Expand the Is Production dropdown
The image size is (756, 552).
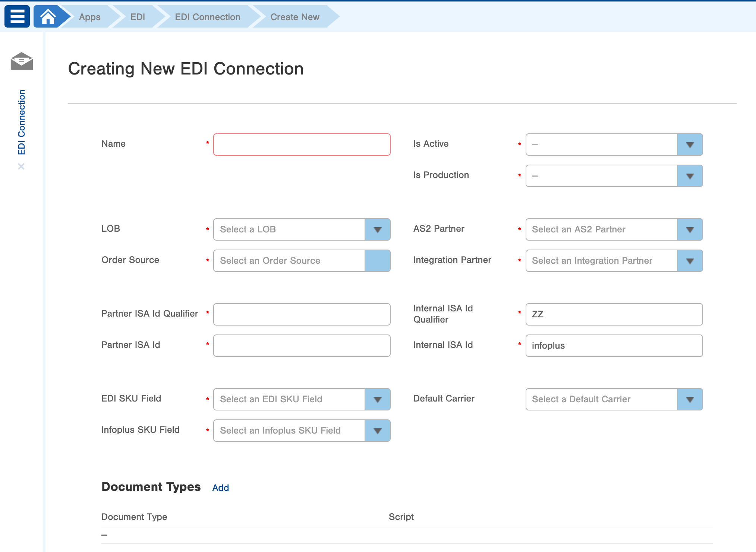689,176
